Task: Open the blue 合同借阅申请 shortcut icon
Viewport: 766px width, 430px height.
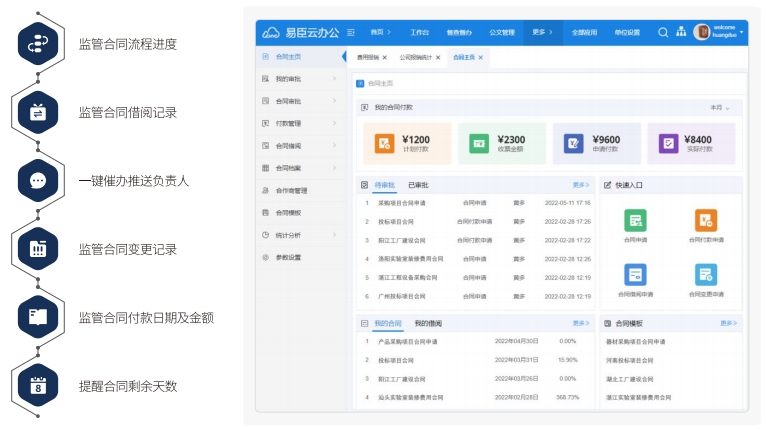Action: coord(635,275)
